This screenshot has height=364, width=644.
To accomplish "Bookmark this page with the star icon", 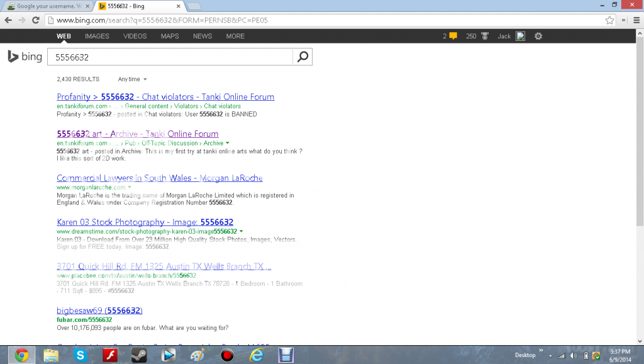I will coord(609,20).
